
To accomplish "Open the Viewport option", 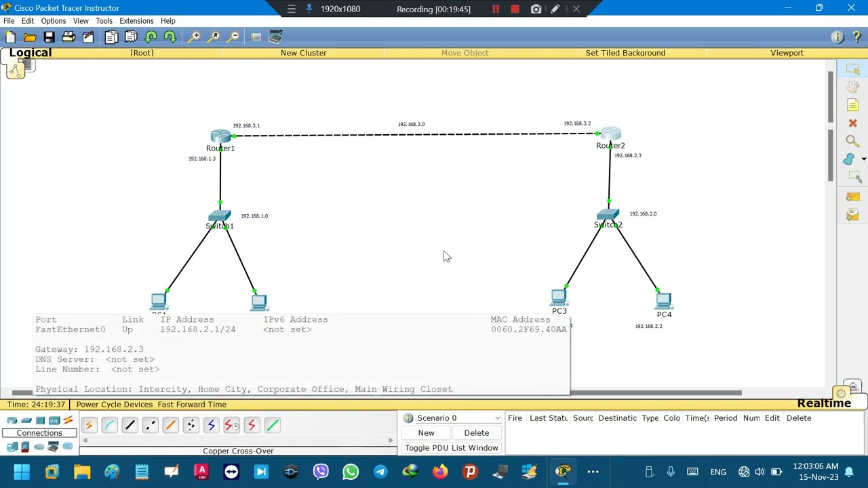I will pyautogui.click(x=787, y=53).
